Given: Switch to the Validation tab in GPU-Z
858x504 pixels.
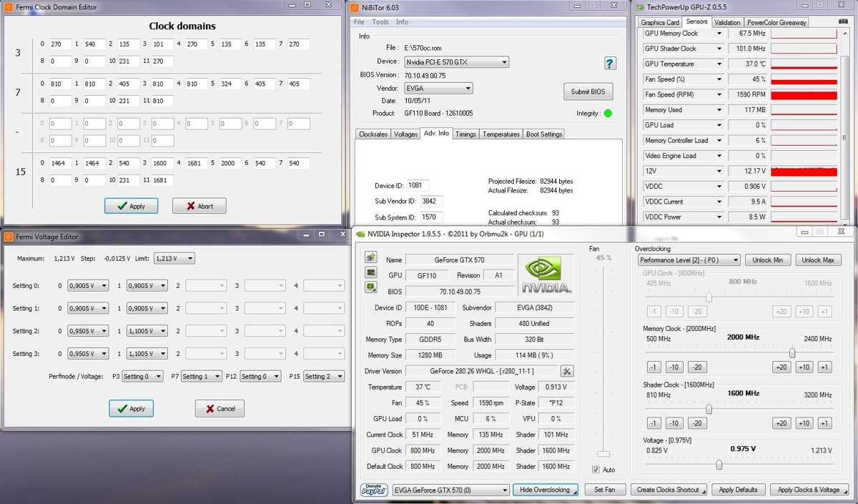Looking at the screenshot, I should pyautogui.click(x=727, y=22).
